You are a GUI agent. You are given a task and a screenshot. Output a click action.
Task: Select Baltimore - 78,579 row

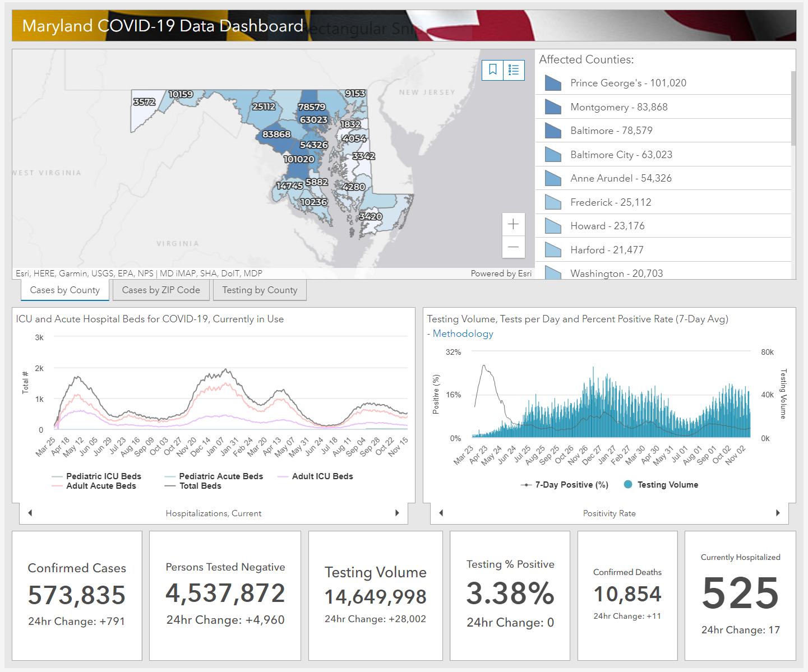[x=663, y=131]
